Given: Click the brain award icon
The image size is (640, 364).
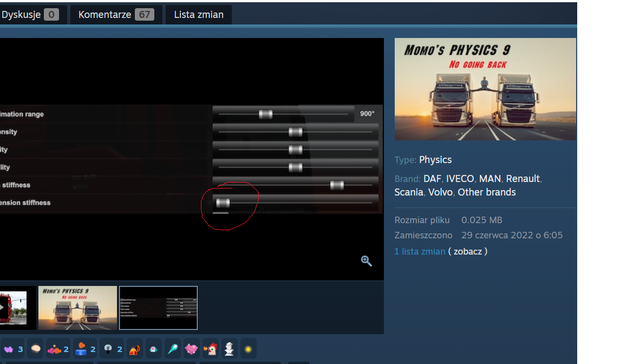Looking at the screenshot, I should [36, 349].
